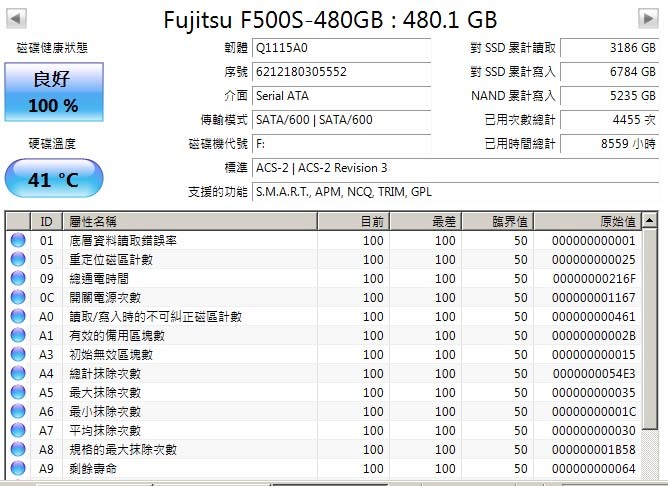668x486 pixels.
Task: Click the ID column header
Action: 46,221
